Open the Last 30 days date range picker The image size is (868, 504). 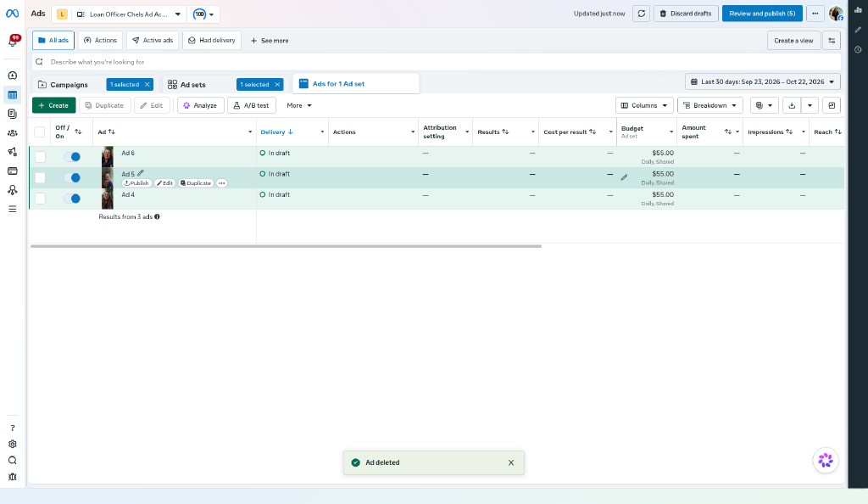pyautogui.click(x=762, y=82)
